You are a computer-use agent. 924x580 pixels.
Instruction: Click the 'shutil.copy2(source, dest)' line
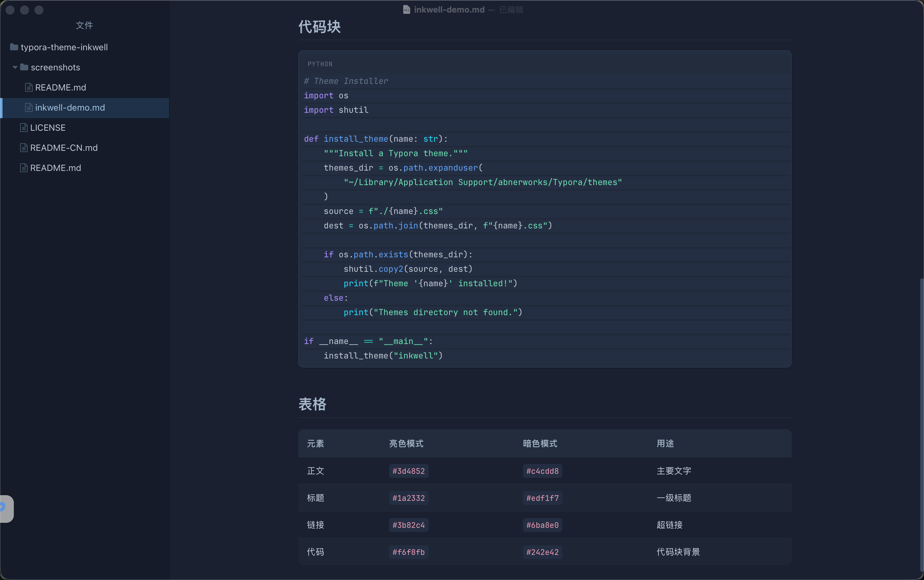[x=408, y=269]
